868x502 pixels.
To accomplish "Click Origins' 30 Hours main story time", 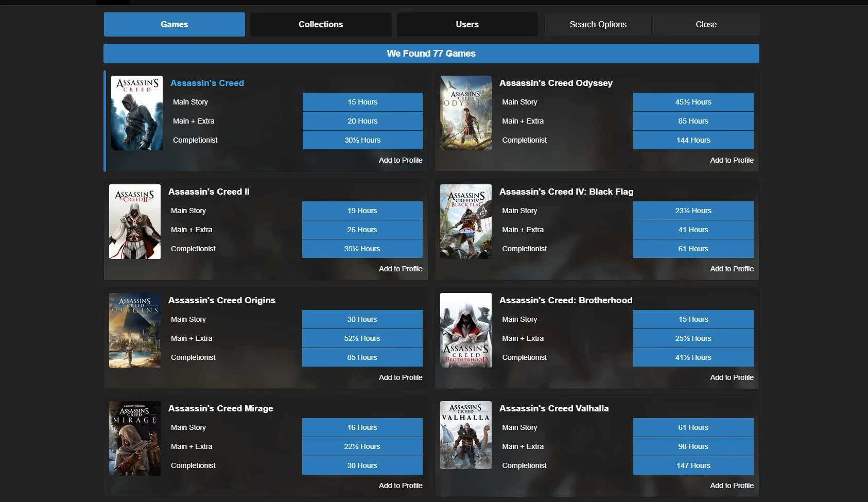I will tap(362, 319).
